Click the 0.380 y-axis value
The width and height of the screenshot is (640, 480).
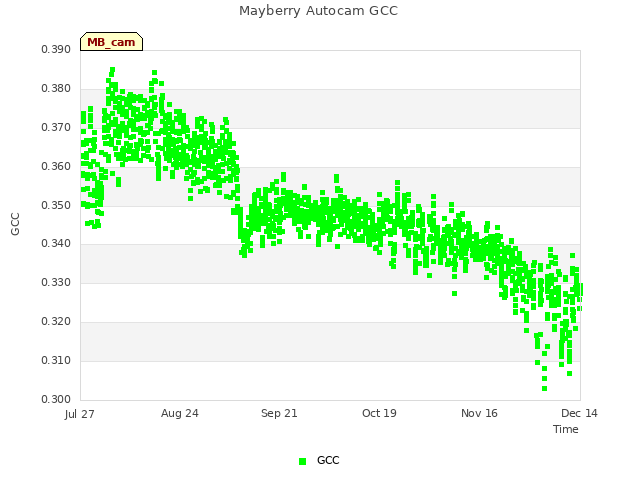[x=56, y=88]
